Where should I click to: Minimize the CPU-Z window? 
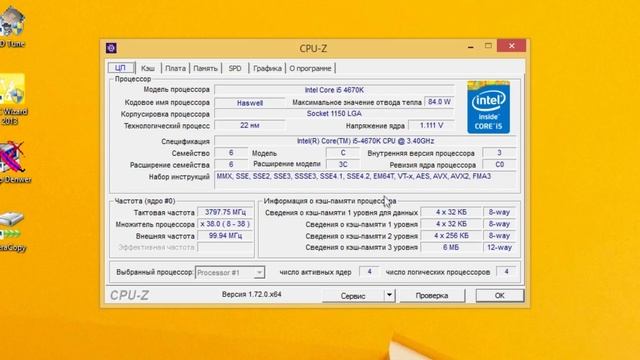click(x=471, y=46)
